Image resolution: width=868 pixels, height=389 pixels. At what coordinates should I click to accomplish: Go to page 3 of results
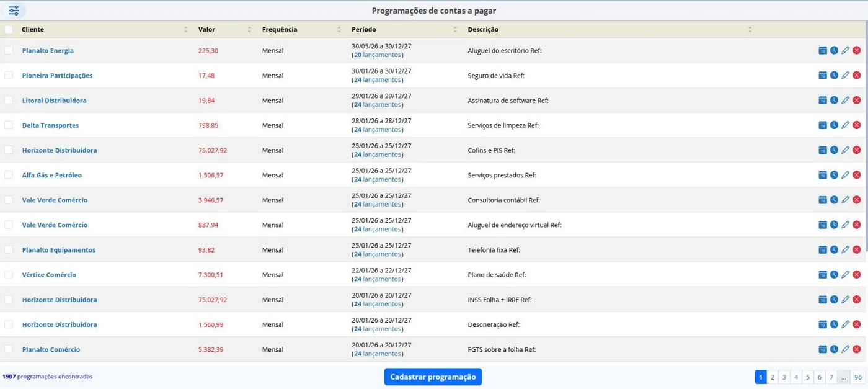784,377
